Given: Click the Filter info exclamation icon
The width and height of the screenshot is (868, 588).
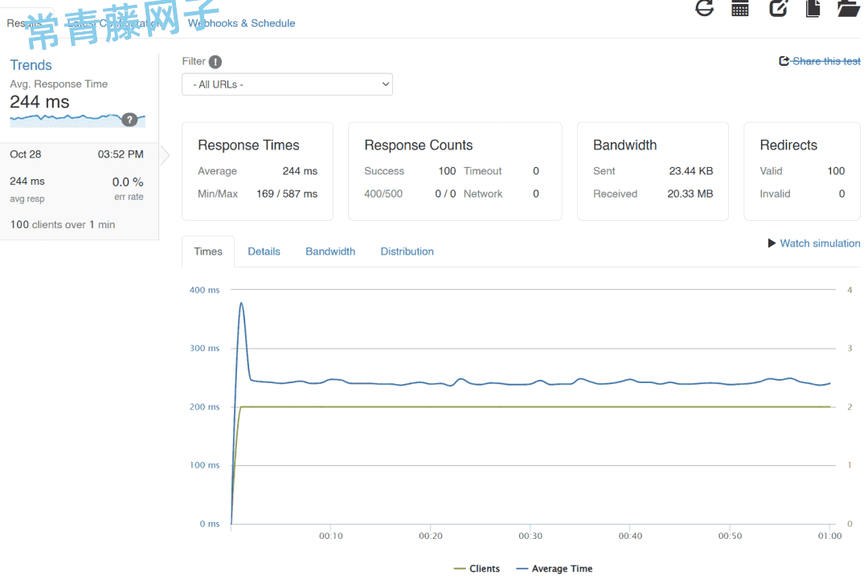Looking at the screenshot, I should pos(215,62).
